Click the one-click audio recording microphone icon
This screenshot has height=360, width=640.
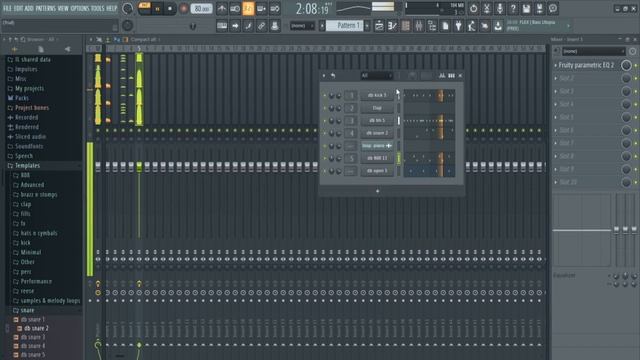tap(500, 8)
